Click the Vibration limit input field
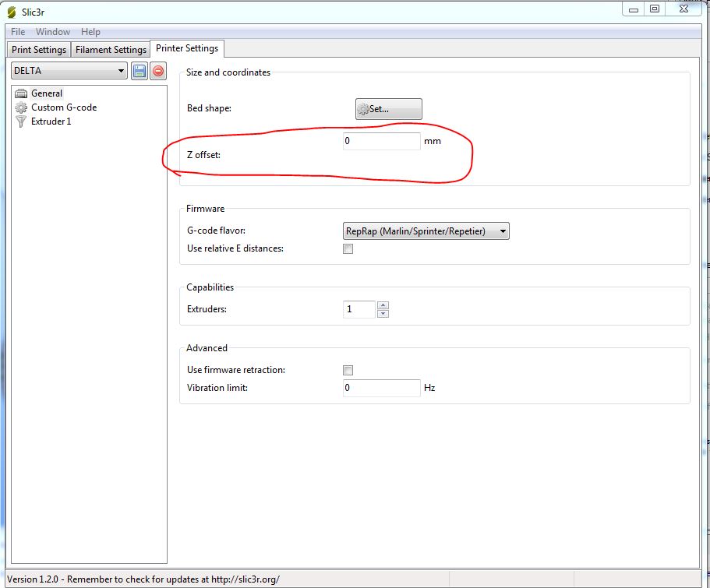The image size is (710, 588). coord(381,388)
